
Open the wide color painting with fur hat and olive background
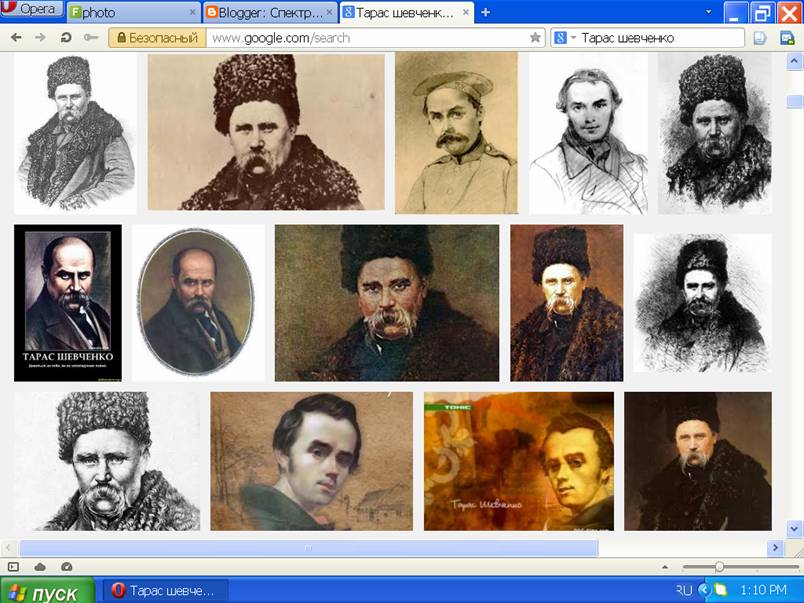387,303
